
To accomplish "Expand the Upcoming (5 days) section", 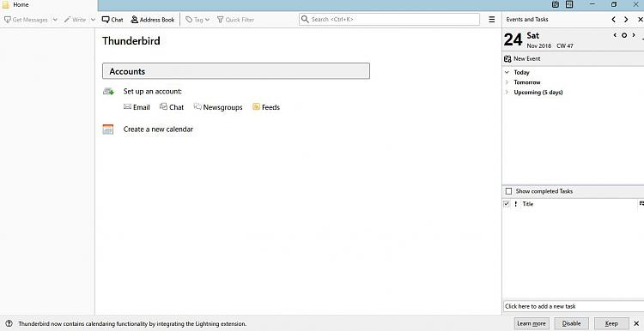I will pos(507,93).
